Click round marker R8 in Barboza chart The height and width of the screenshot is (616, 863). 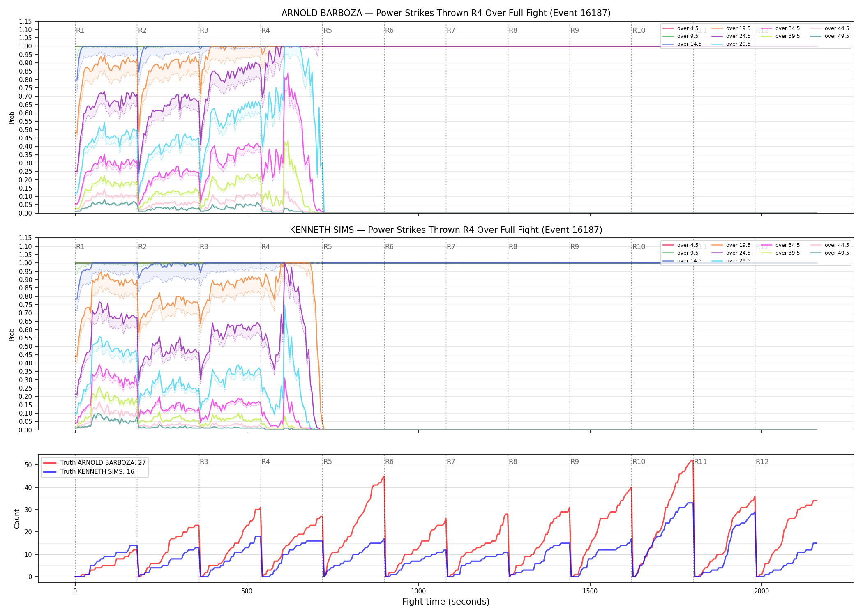pos(513,30)
